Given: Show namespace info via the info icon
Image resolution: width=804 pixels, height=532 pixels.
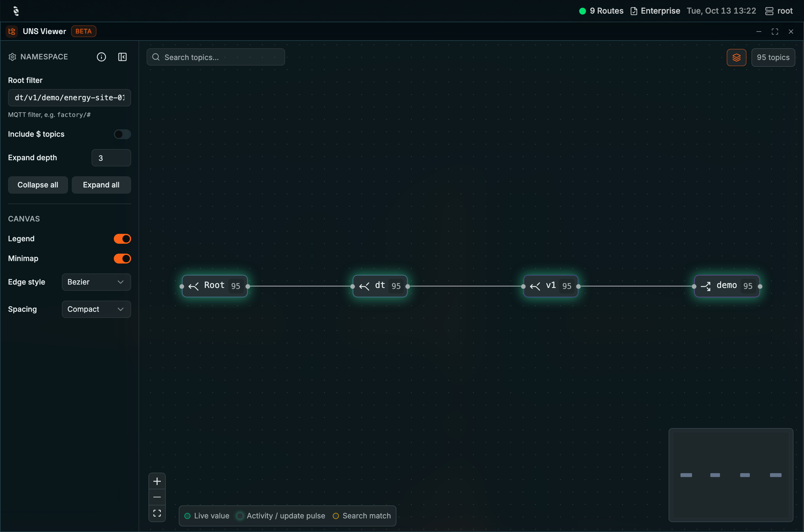Looking at the screenshot, I should [101, 57].
